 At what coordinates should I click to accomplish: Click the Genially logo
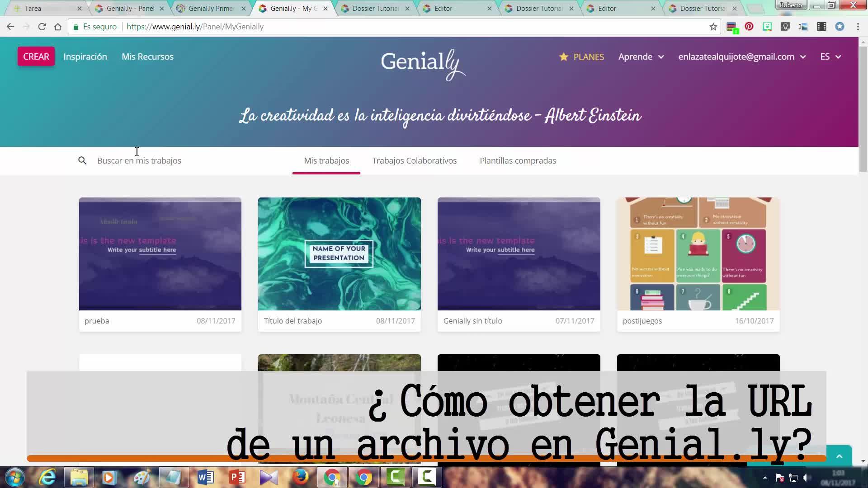423,63
